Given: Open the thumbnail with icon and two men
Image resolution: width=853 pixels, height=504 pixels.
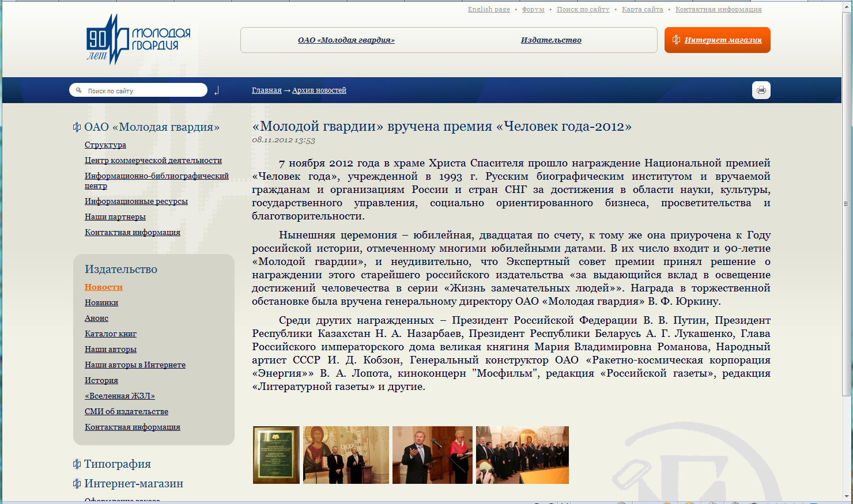Looking at the screenshot, I should [x=346, y=455].
